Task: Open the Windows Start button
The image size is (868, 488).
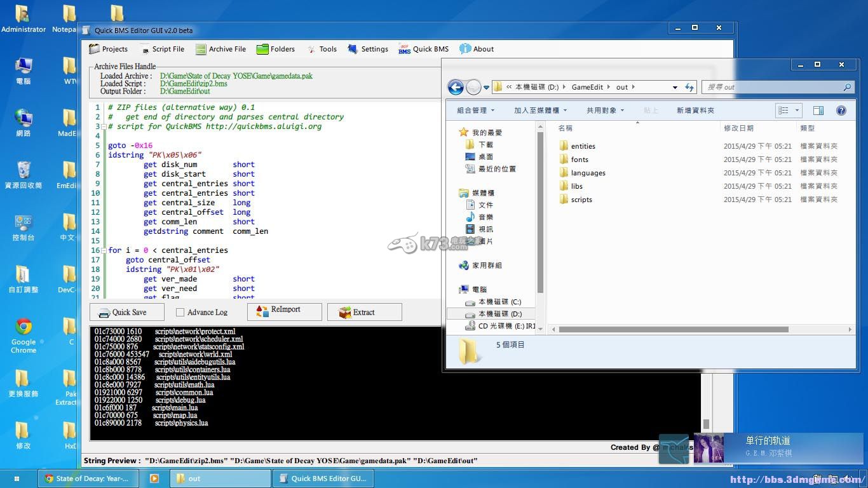Action: coord(17,478)
